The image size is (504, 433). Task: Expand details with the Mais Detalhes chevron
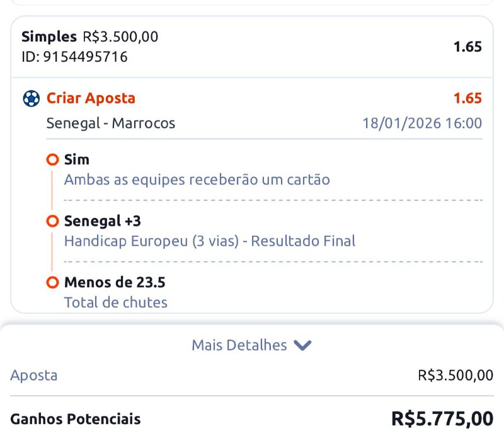[303, 345]
